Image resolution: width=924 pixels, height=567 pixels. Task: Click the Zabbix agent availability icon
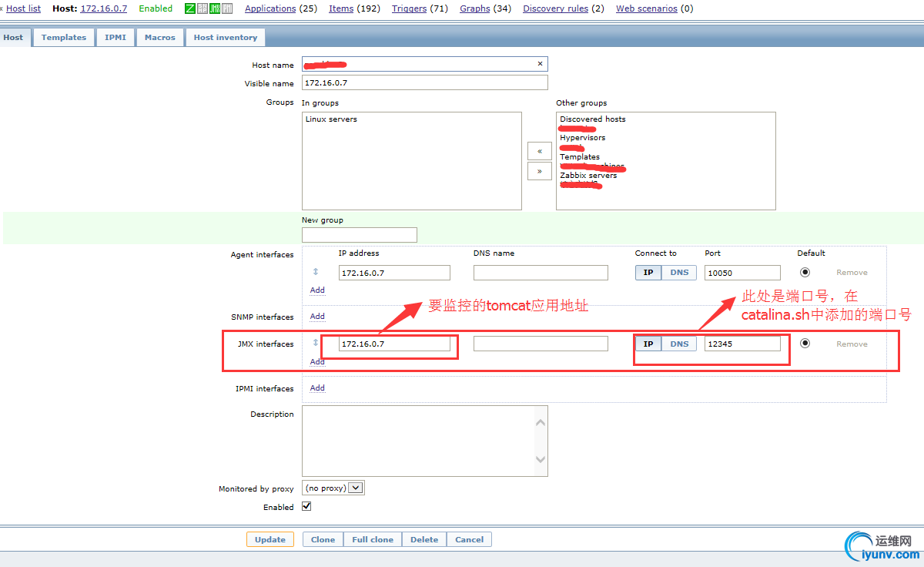coord(190,8)
